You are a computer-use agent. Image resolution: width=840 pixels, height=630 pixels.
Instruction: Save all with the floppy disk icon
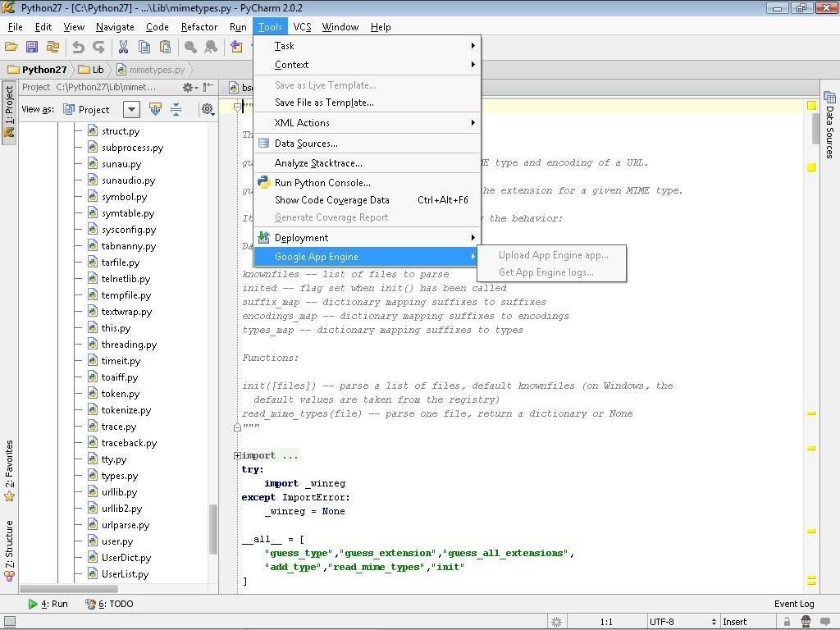point(32,47)
